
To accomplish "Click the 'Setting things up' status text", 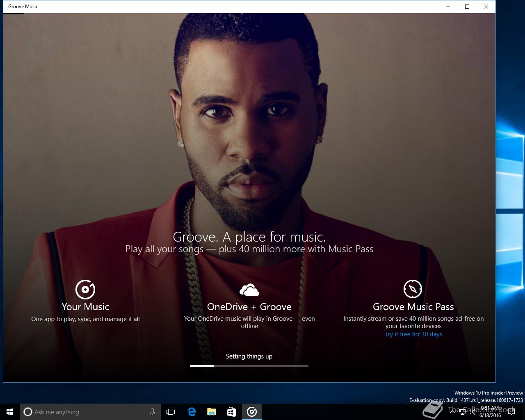I will point(249,356).
